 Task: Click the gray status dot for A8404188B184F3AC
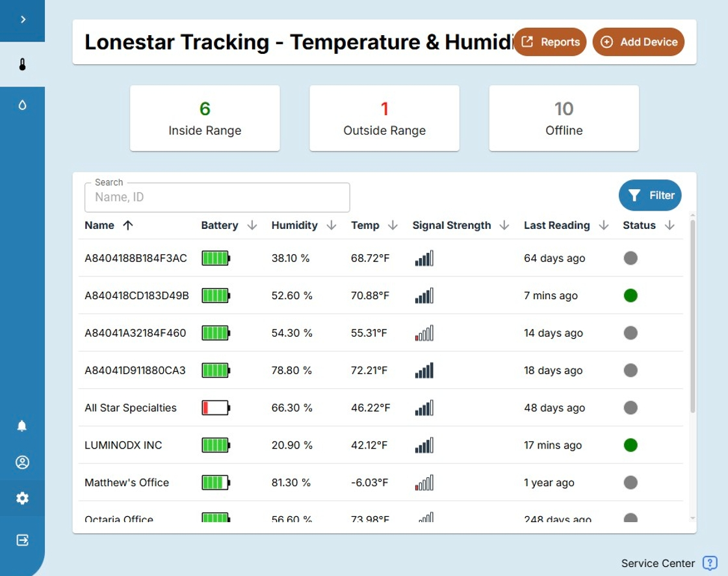pos(630,258)
